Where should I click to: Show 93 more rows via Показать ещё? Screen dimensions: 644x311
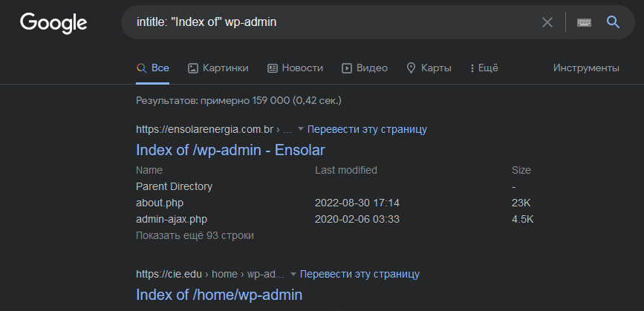195,235
